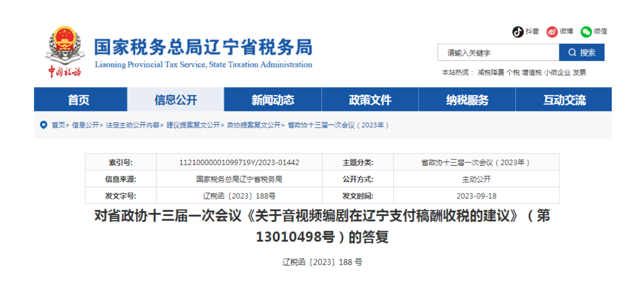The height and width of the screenshot is (291, 644).
Task: Click the 国家税务总局辽宁省税务局 site title
Action: (x=203, y=47)
